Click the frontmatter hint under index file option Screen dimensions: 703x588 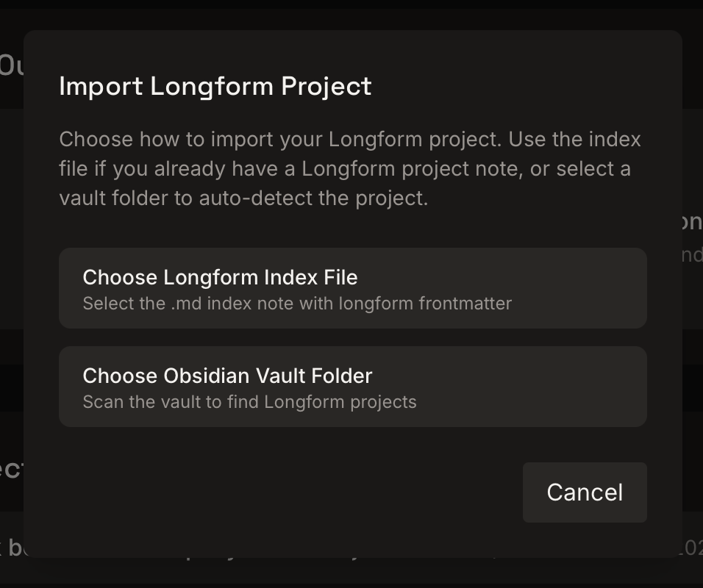(x=297, y=303)
